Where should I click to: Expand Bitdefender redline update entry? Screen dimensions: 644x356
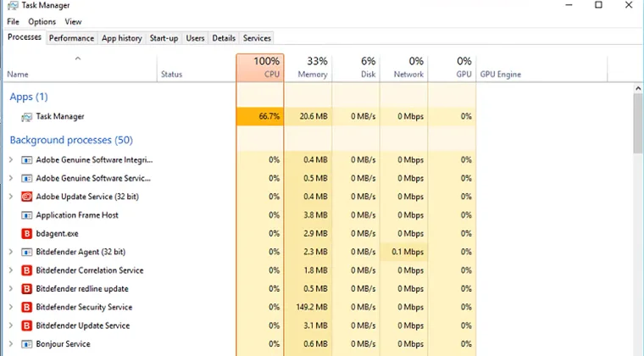11,289
